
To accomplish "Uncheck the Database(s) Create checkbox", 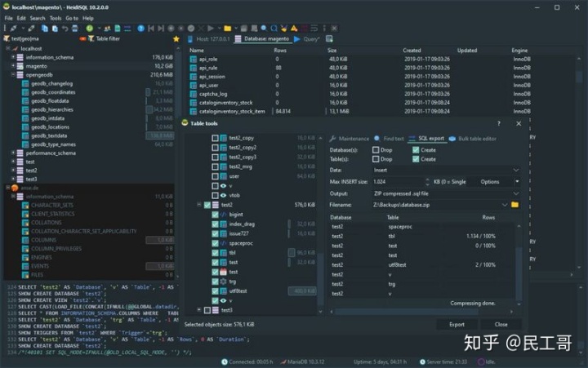I will pyautogui.click(x=416, y=150).
